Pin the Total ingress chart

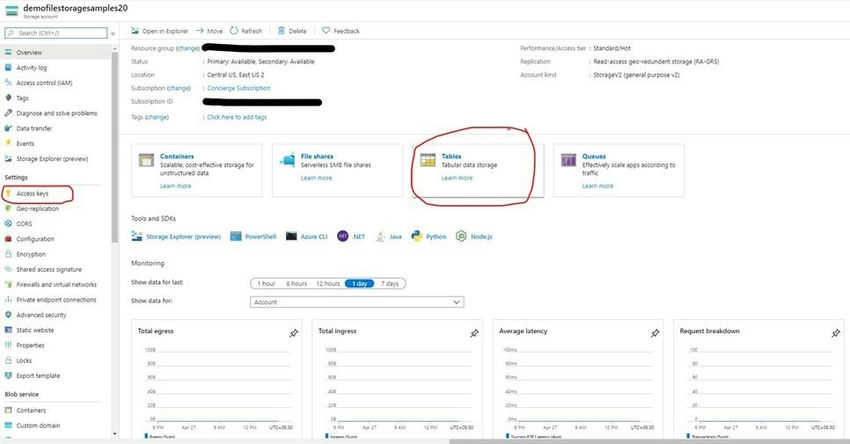point(474,333)
